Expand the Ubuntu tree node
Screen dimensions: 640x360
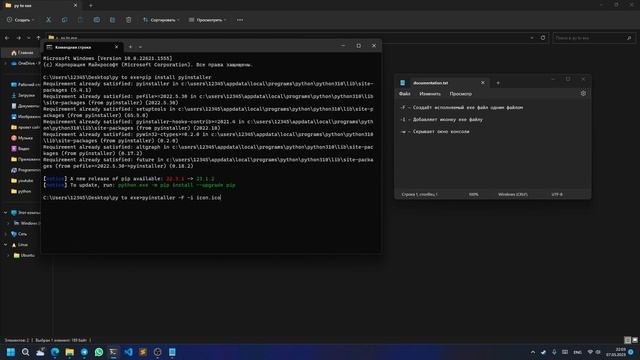coord(9,256)
